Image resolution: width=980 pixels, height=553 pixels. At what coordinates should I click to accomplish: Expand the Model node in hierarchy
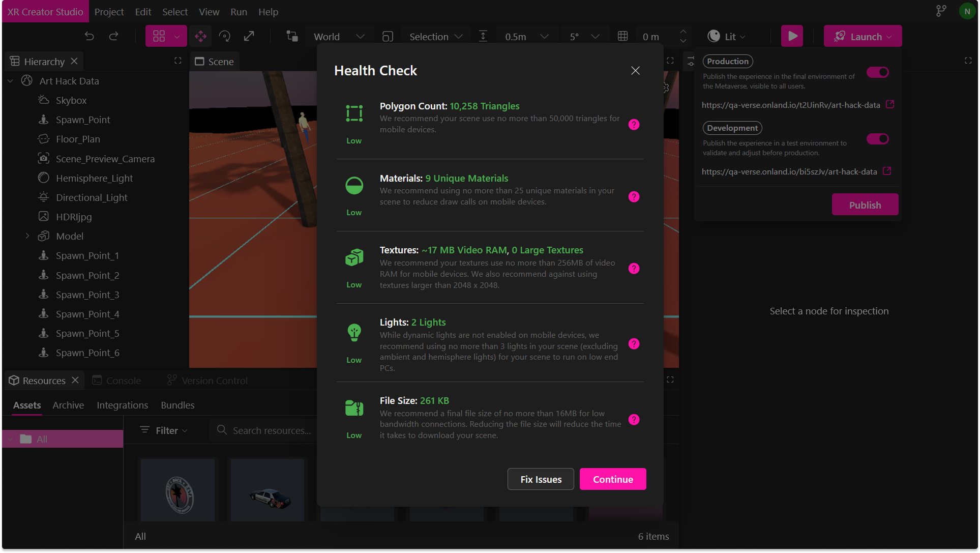[x=27, y=236]
